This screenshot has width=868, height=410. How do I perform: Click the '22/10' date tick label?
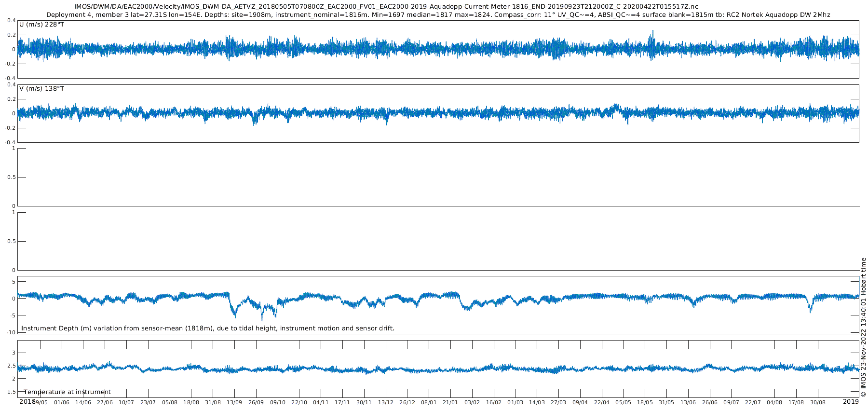pyautogui.click(x=299, y=402)
